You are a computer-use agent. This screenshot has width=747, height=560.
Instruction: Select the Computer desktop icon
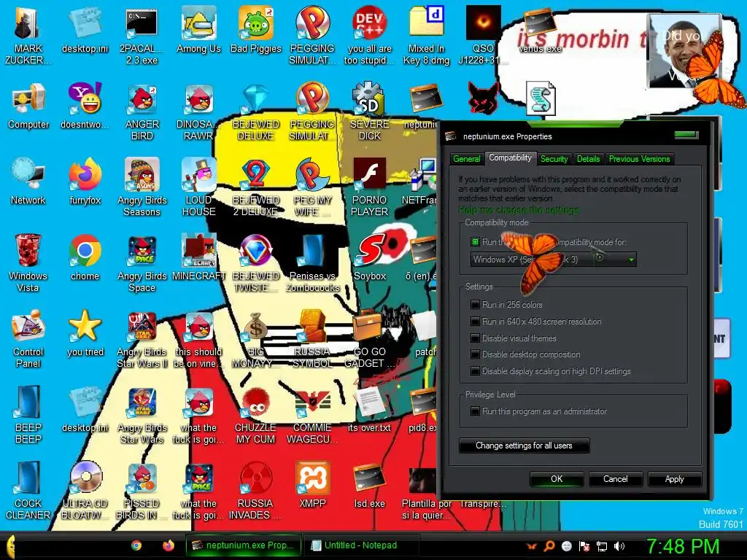tap(28, 106)
